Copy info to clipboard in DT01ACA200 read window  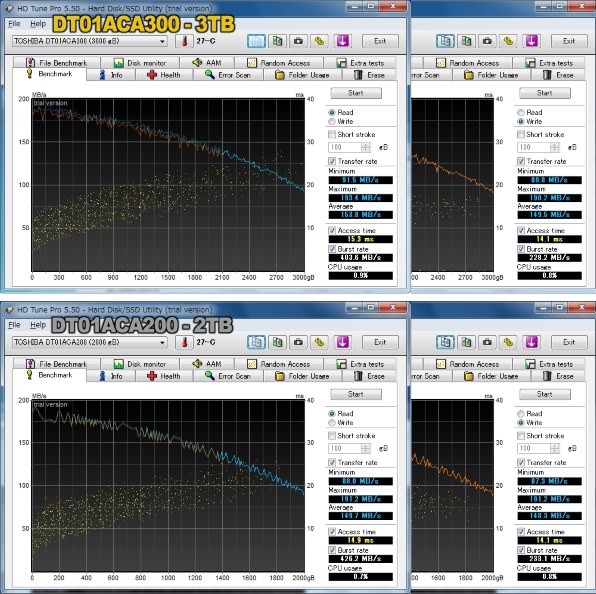click(x=256, y=342)
